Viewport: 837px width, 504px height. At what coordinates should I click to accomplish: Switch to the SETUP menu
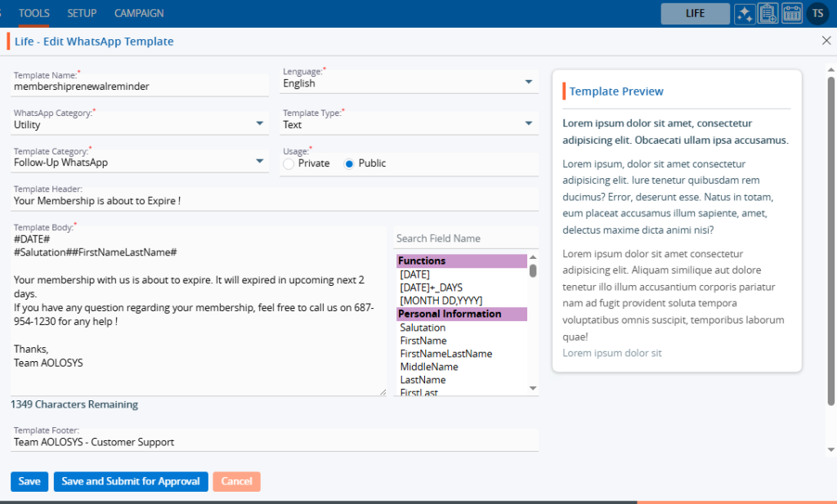[82, 13]
